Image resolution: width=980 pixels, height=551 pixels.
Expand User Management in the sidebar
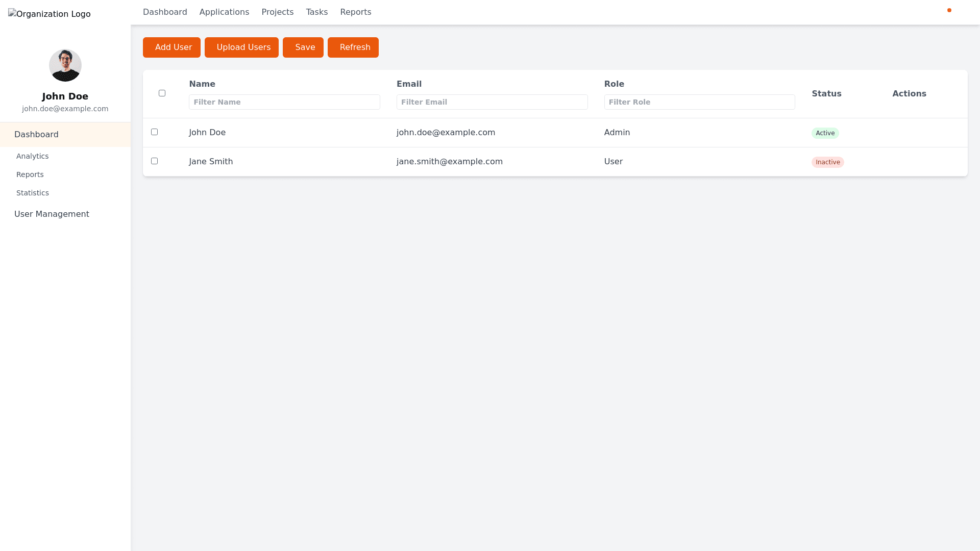(x=52, y=214)
